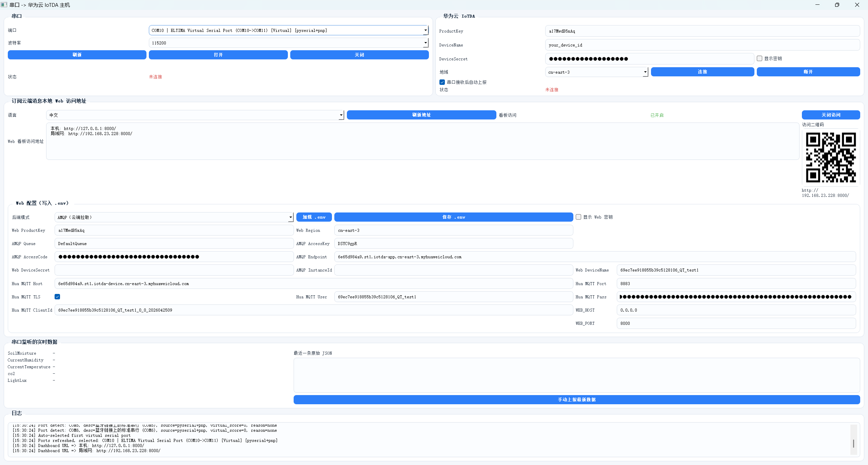The height and width of the screenshot is (465, 868).
Task: Click the AMQP Queue input field
Action: [x=174, y=243]
